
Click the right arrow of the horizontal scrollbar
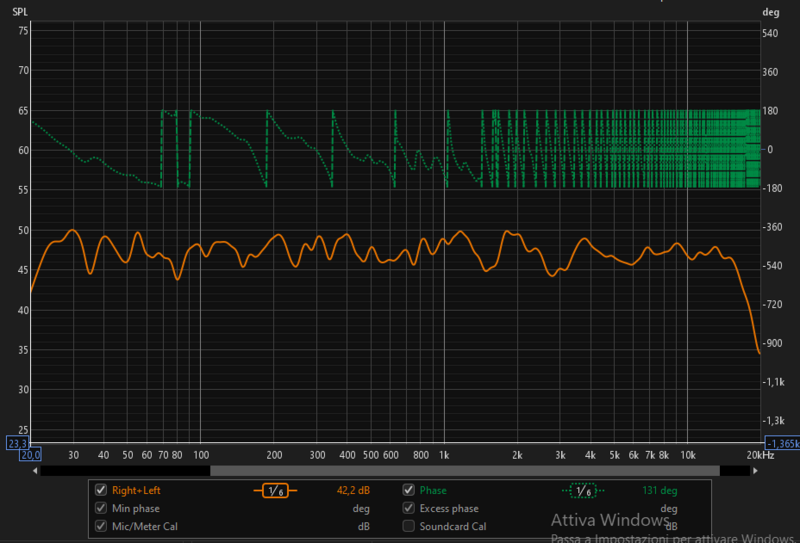[x=762, y=470]
